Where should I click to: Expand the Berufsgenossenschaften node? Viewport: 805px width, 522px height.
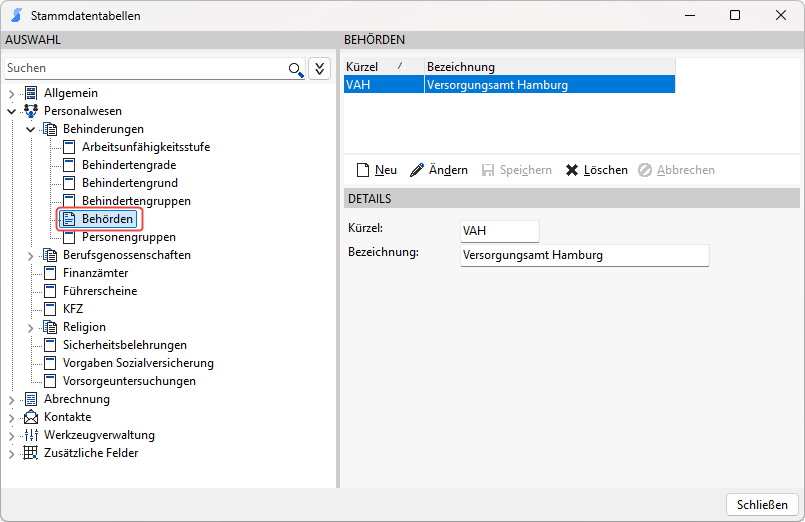click(30, 255)
